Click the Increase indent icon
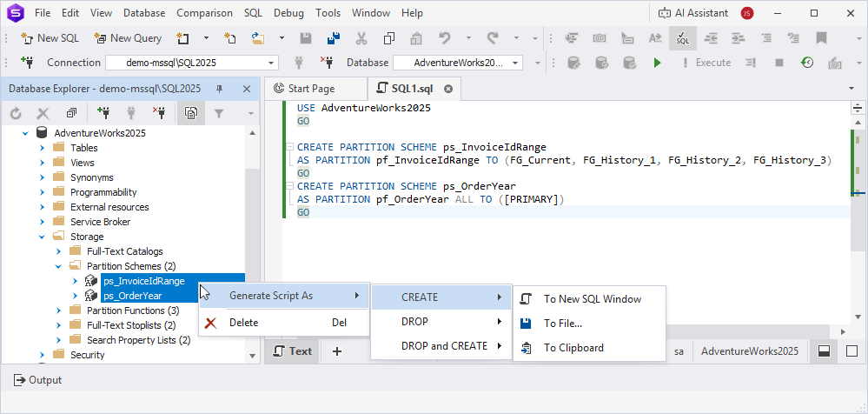This screenshot has height=414, width=868. coord(739,38)
